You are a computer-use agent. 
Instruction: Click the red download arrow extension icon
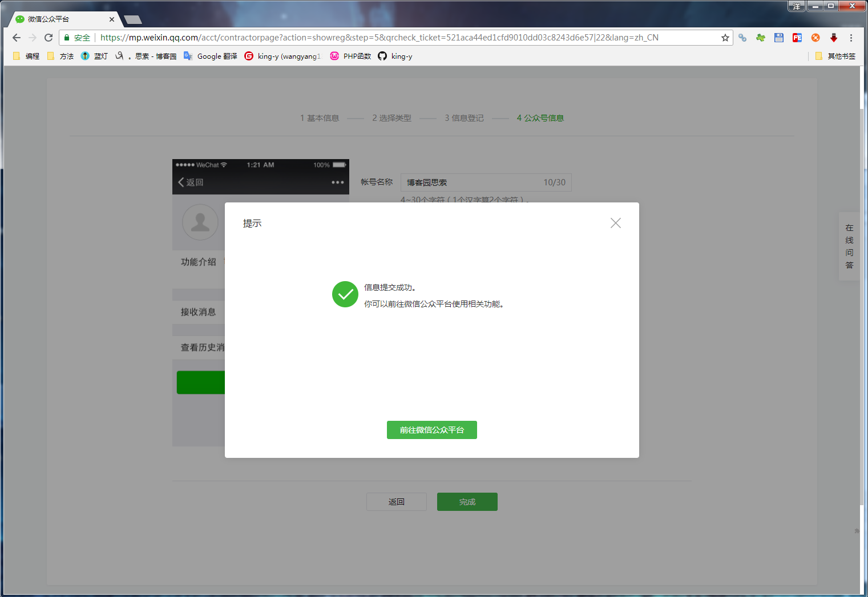click(x=834, y=38)
